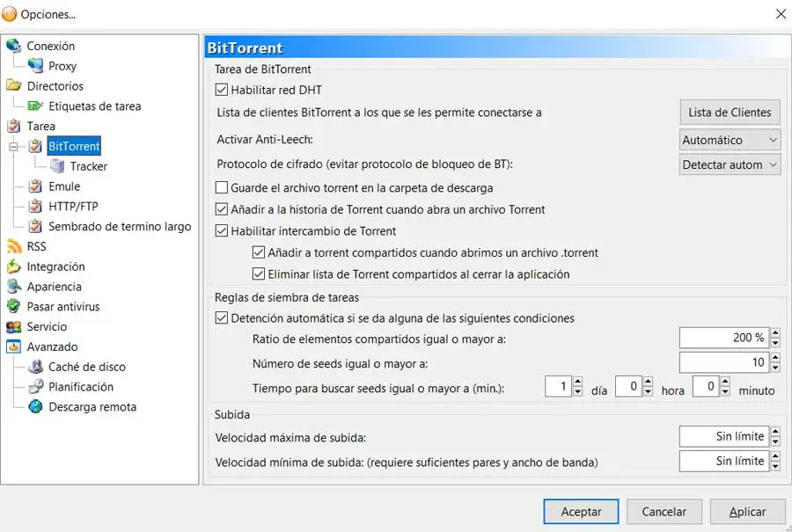Click the Conexión globe icon

pos(13,46)
